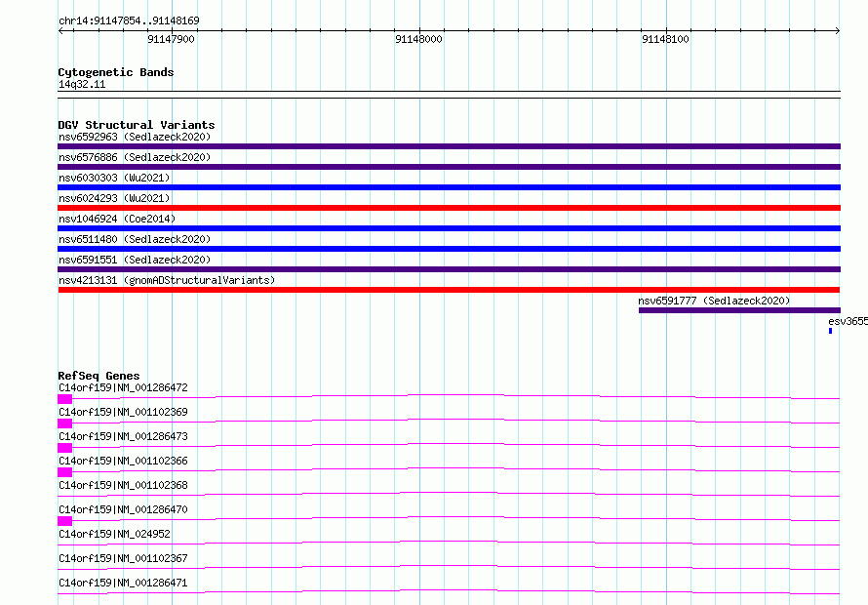The height and width of the screenshot is (605, 868).
Task: Click the 91148000 ruler position label
Action: tap(418, 39)
